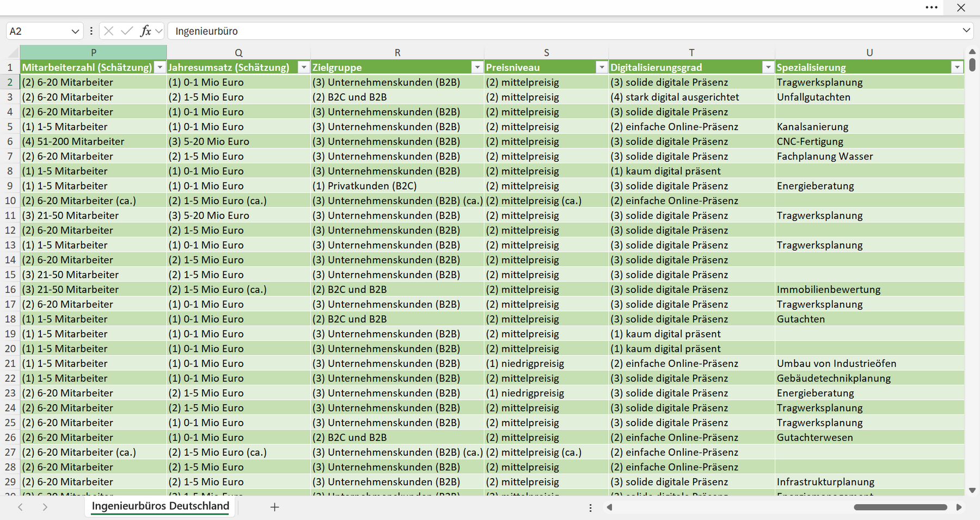Click vertical dots beside Name Box

pos(91,31)
